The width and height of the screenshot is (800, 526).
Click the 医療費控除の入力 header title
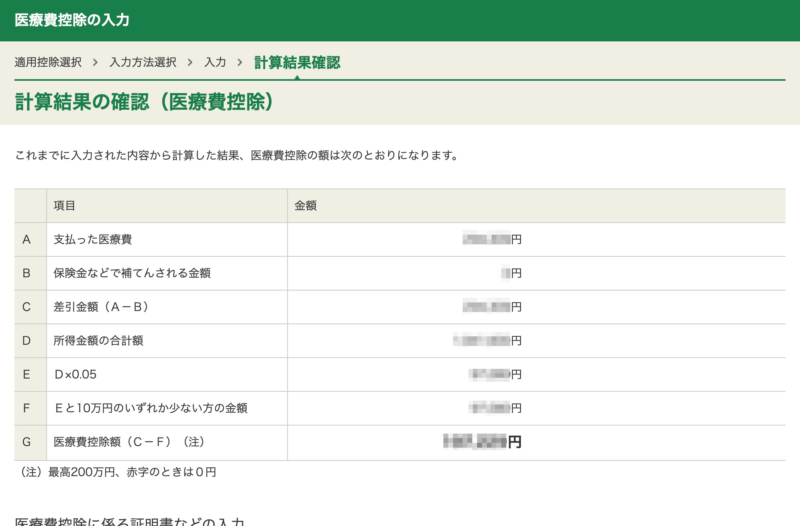[72, 20]
